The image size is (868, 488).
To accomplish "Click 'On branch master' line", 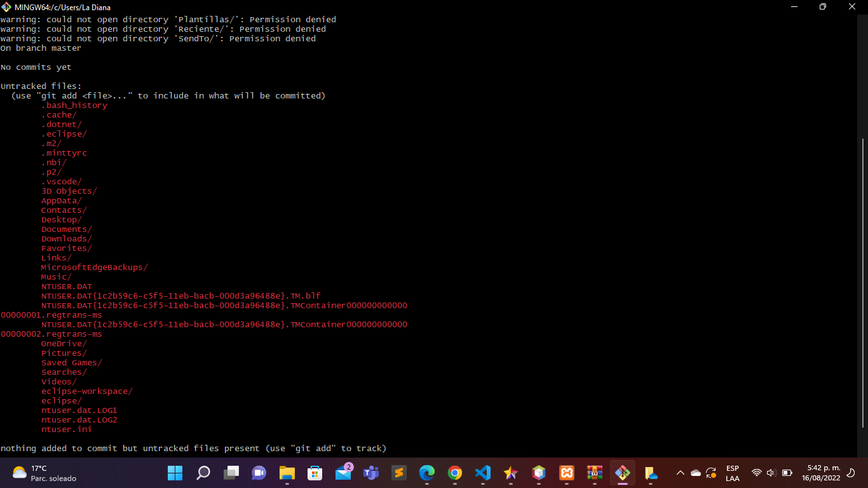I will [x=41, y=48].
